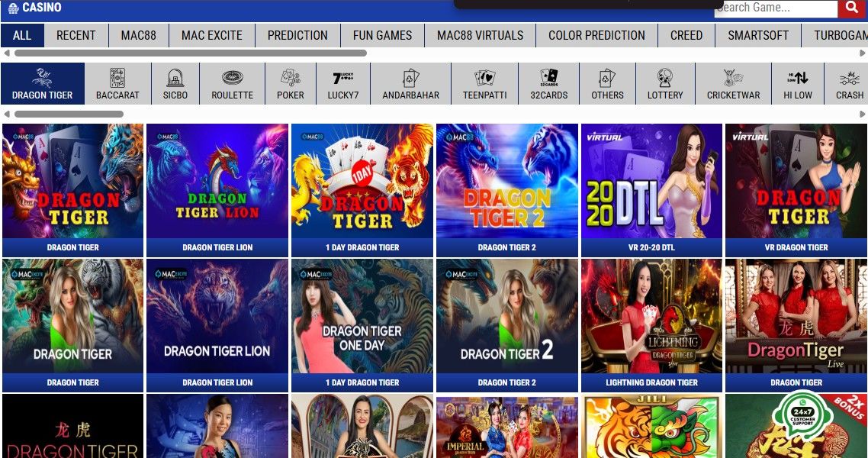Open the Sicbo game category
The width and height of the screenshot is (868, 458).
tap(175, 84)
